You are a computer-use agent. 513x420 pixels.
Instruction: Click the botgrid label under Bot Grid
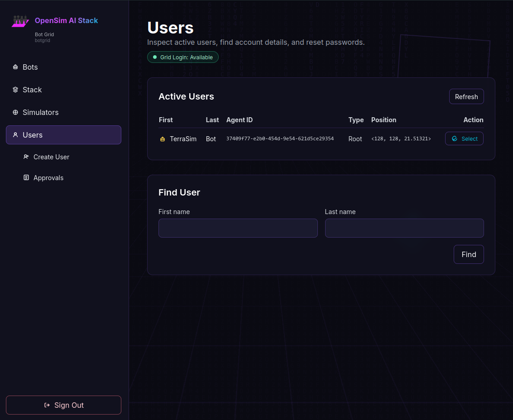pyautogui.click(x=43, y=41)
